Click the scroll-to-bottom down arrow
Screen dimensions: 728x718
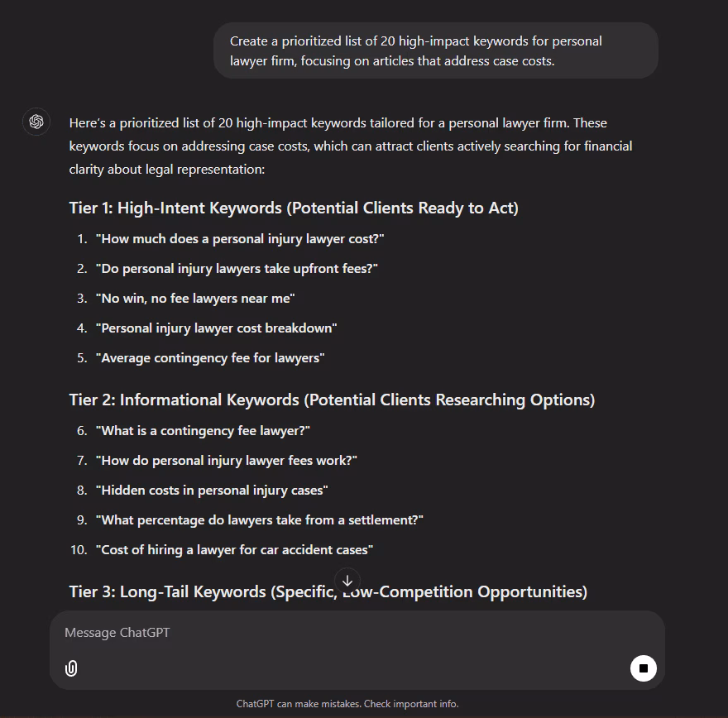pyautogui.click(x=347, y=581)
